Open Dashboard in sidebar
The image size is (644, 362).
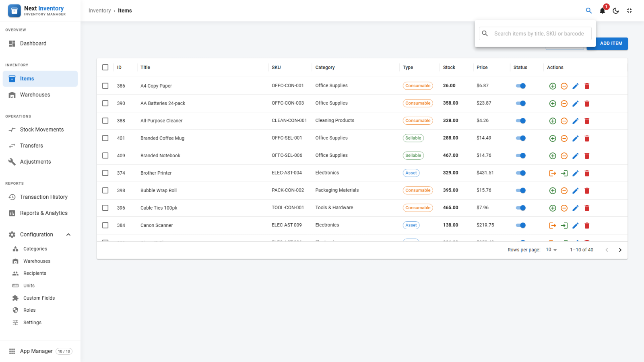coord(40,43)
